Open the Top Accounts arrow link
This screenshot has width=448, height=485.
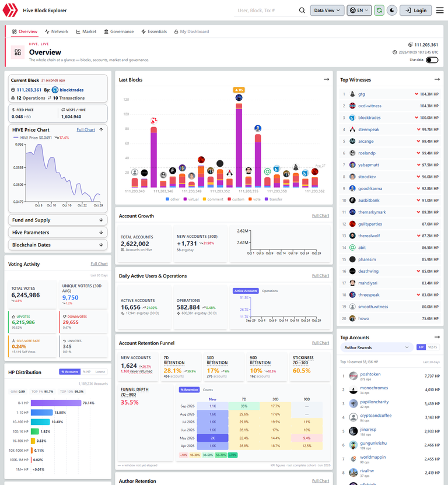coord(437,337)
